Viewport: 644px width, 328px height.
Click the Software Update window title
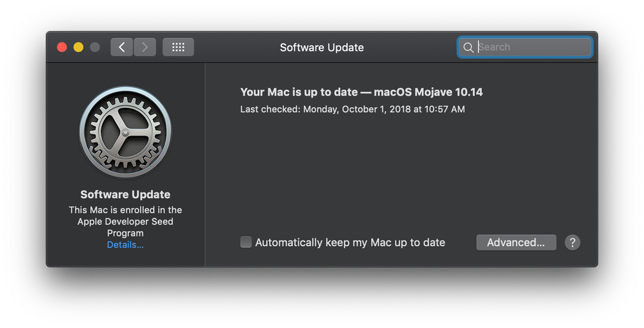click(321, 48)
